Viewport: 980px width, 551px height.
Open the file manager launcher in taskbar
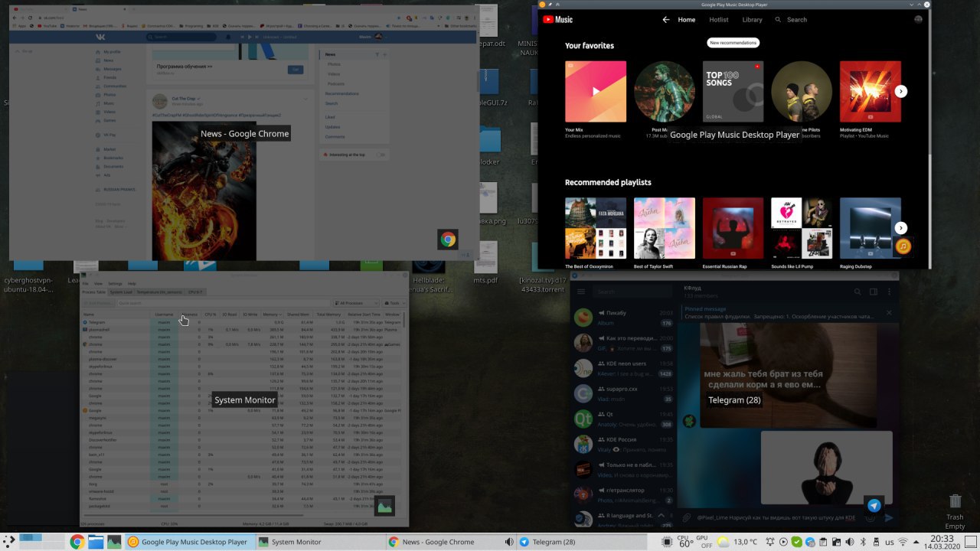tap(96, 542)
